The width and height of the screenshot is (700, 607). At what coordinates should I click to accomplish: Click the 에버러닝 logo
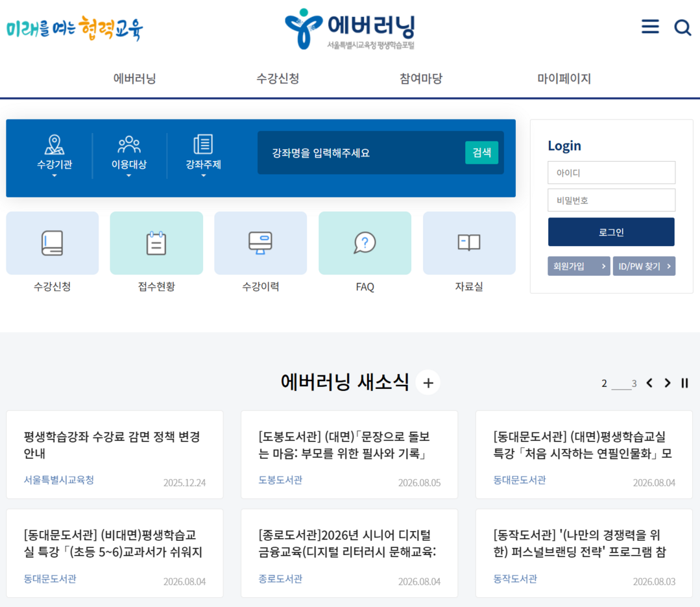click(350, 29)
